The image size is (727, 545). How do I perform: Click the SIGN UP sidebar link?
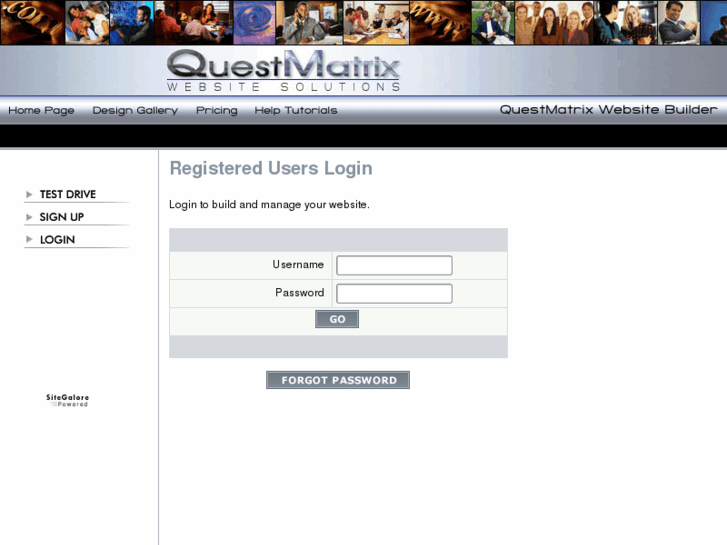62,217
